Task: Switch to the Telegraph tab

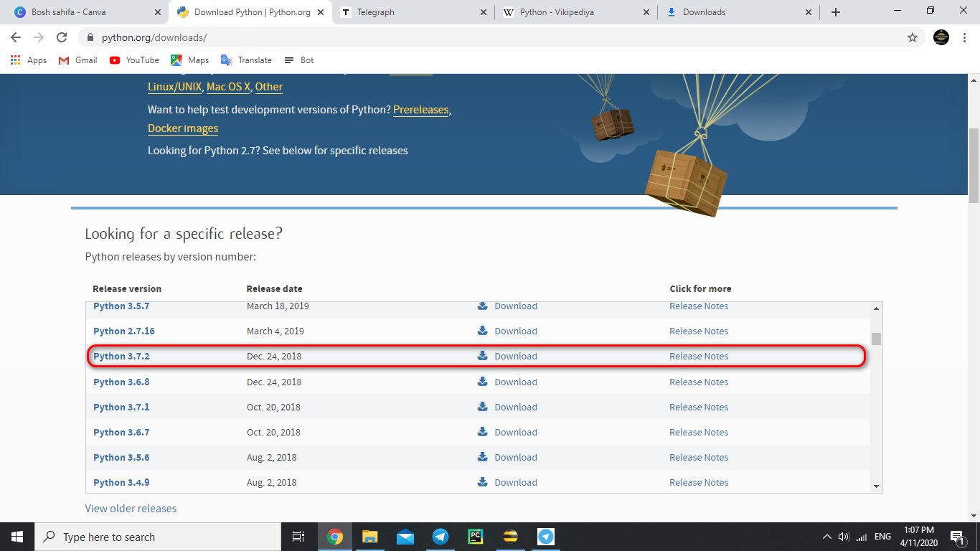Action: (414, 12)
